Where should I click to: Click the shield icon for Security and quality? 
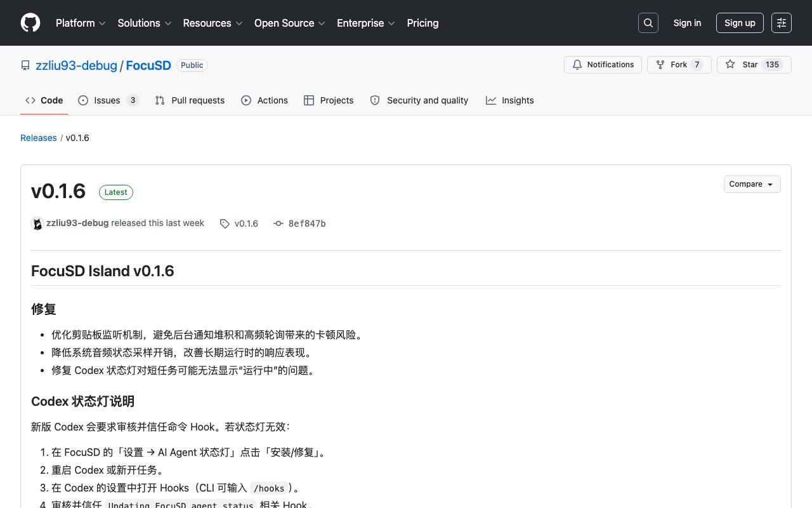(x=375, y=100)
